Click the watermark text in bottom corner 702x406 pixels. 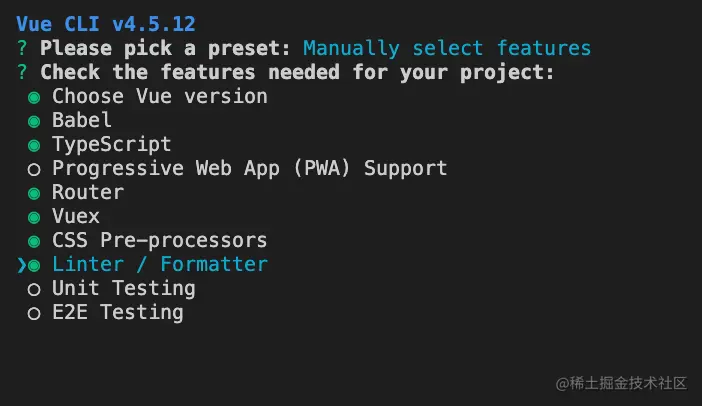612,383
